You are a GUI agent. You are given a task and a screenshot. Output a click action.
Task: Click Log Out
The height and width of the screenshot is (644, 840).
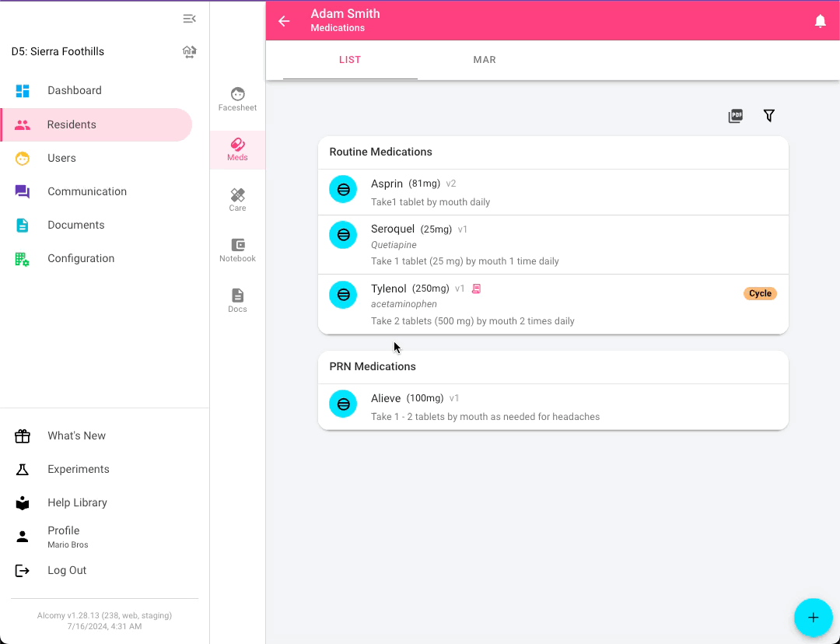[x=104, y=571]
